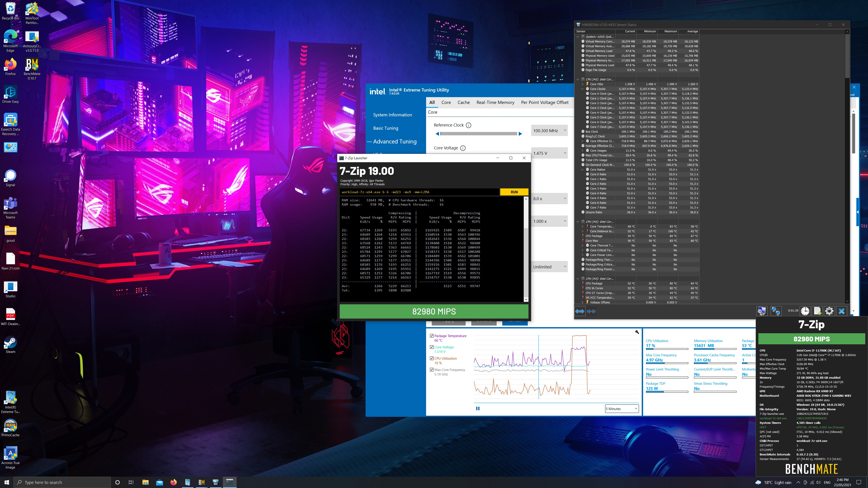Click Reference Clock slider left arrow
This screenshot has width=868, height=488.
(x=437, y=134)
